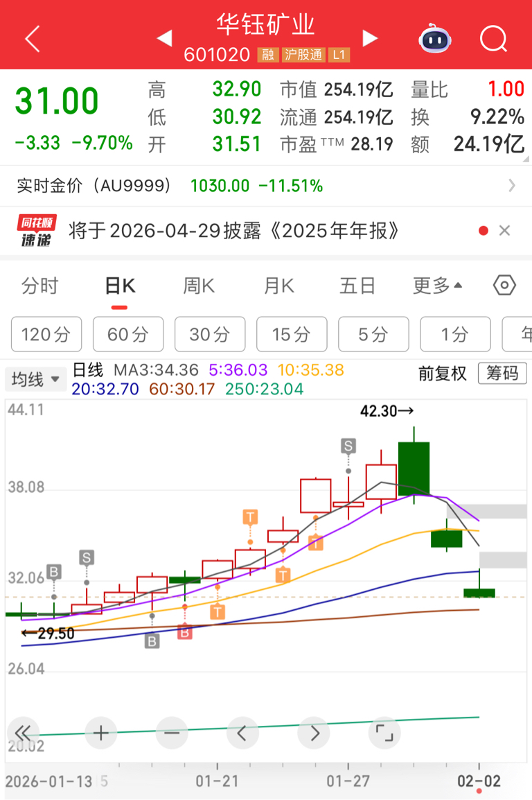Open the hexagon chart settings icon

coord(504,285)
